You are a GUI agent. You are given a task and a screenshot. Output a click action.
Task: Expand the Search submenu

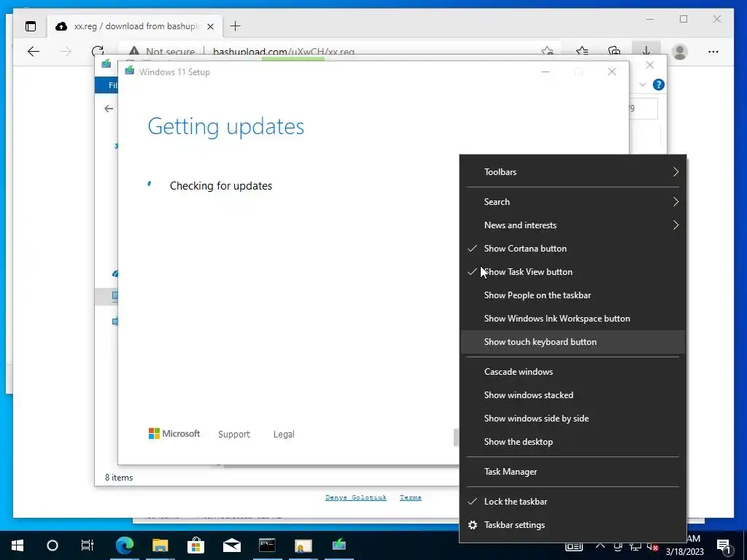(x=573, y=202)
